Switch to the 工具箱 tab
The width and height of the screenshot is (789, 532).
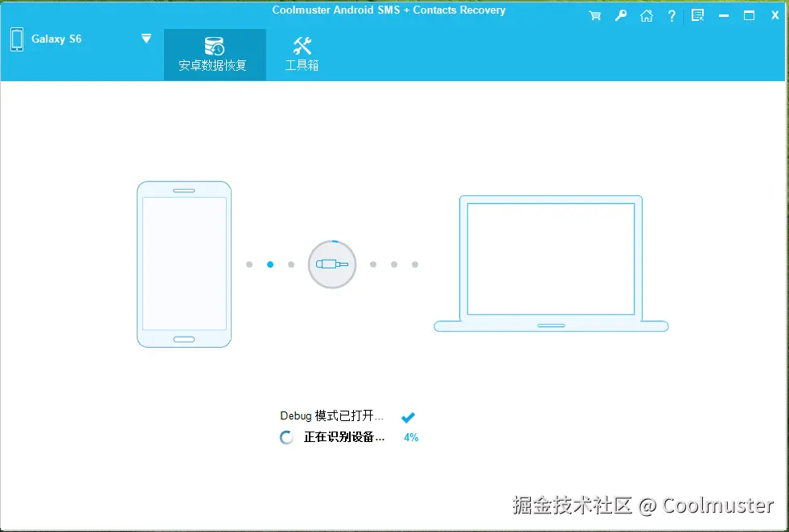pyautogui.click(x=302, y=55)
